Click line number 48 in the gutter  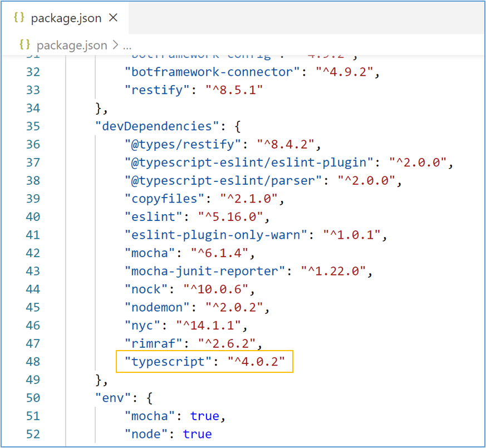pyautogui.click(x=33, y=361)
